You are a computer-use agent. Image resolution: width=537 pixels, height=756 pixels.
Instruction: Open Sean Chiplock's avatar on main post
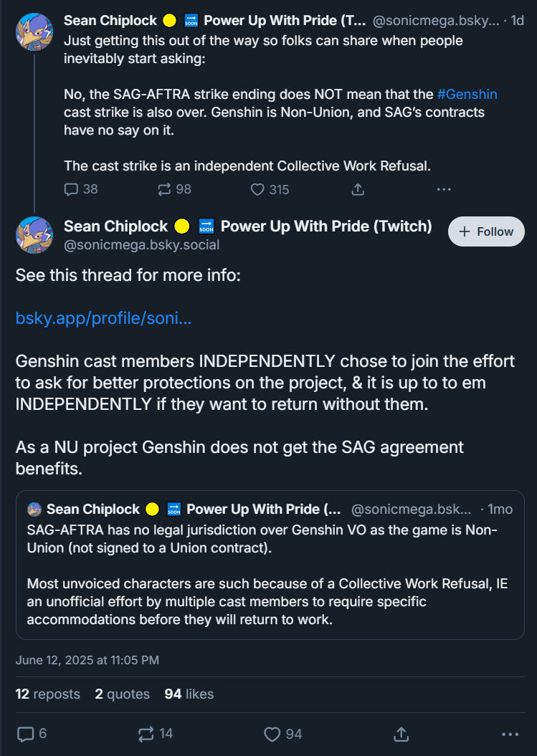click(34, 235)
